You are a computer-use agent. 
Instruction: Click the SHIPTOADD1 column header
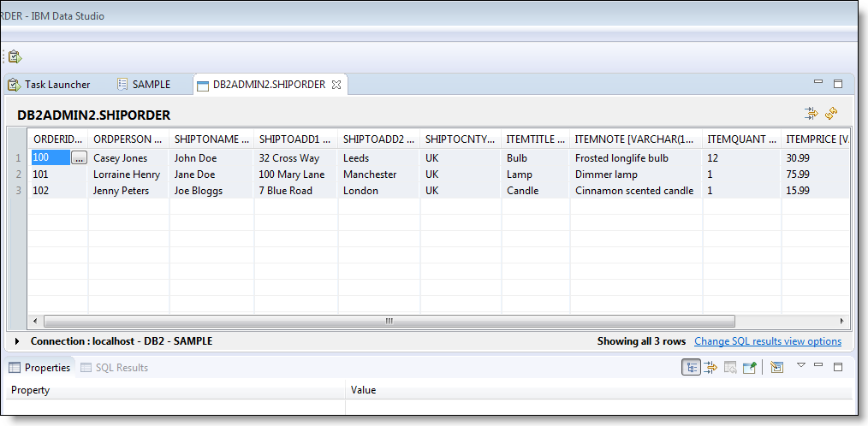[296, 139]
